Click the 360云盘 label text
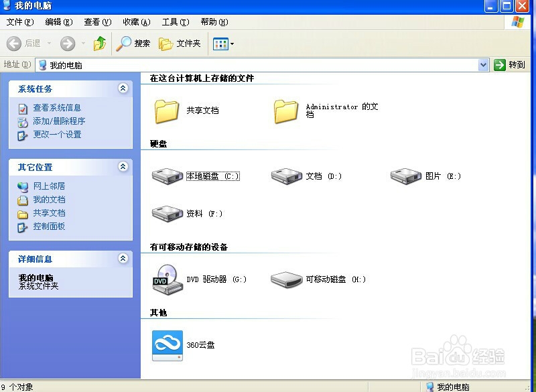This screenshot has width=536, height=392. pos(200,345)
